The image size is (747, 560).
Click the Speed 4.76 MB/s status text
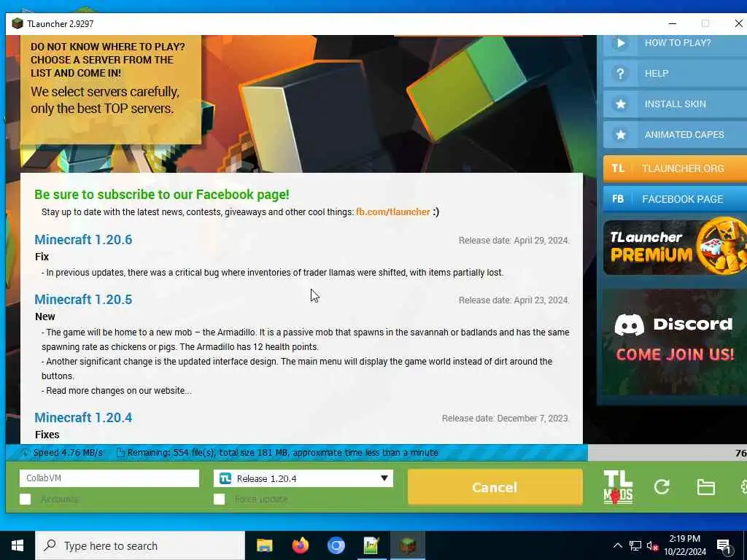tap(68, 452)
